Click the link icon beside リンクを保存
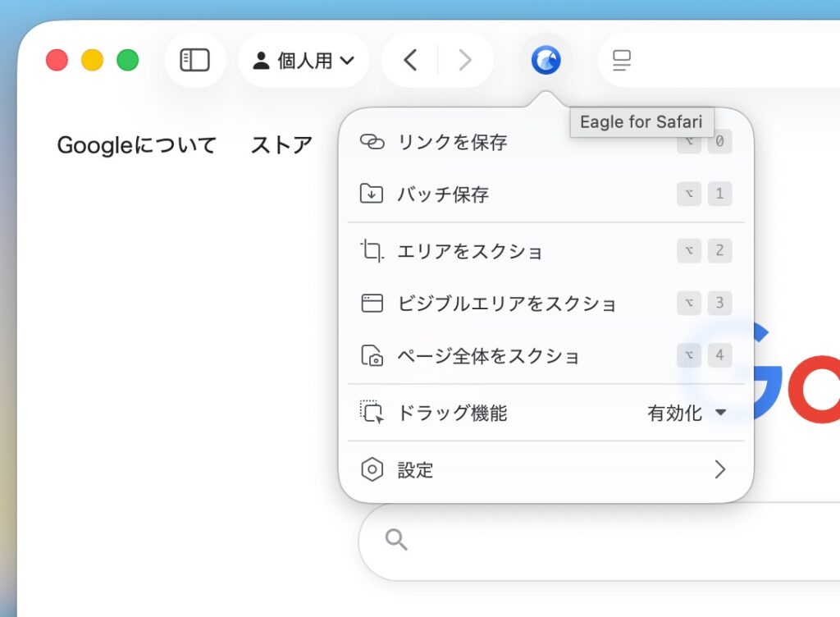The width and height of the screenshot is (840, 617). click(372, 142)
